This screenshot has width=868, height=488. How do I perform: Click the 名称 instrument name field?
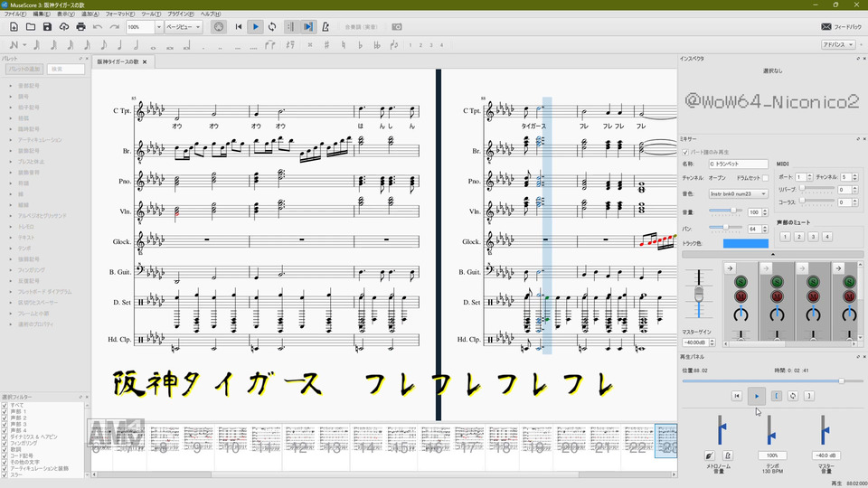738,164
